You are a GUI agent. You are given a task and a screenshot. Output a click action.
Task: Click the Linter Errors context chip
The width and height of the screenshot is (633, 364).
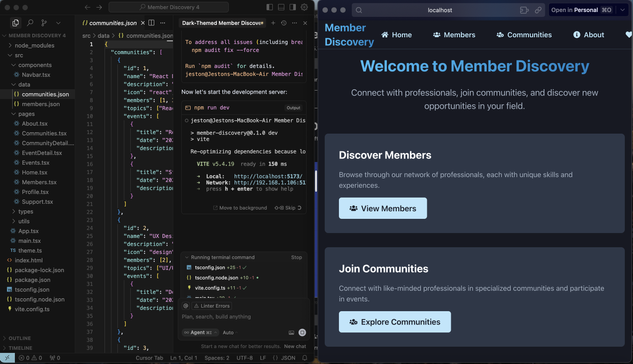point(212,306)
